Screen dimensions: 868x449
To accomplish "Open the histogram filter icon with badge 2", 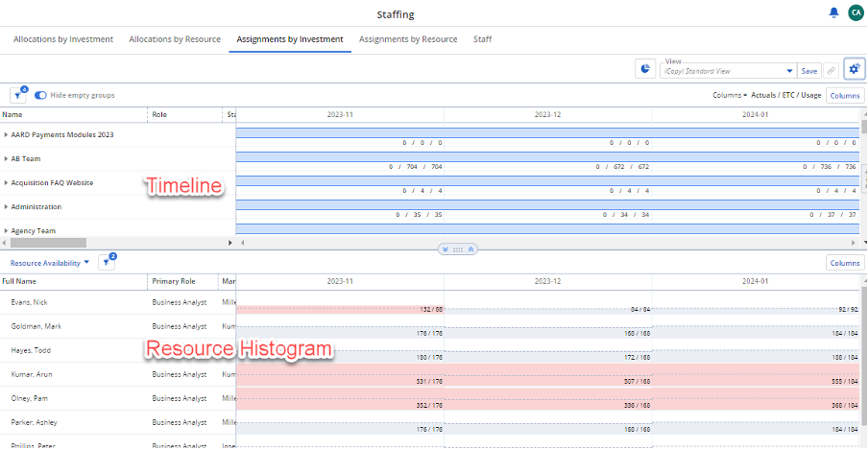I will pyautogui.click(x=107, y=263).
